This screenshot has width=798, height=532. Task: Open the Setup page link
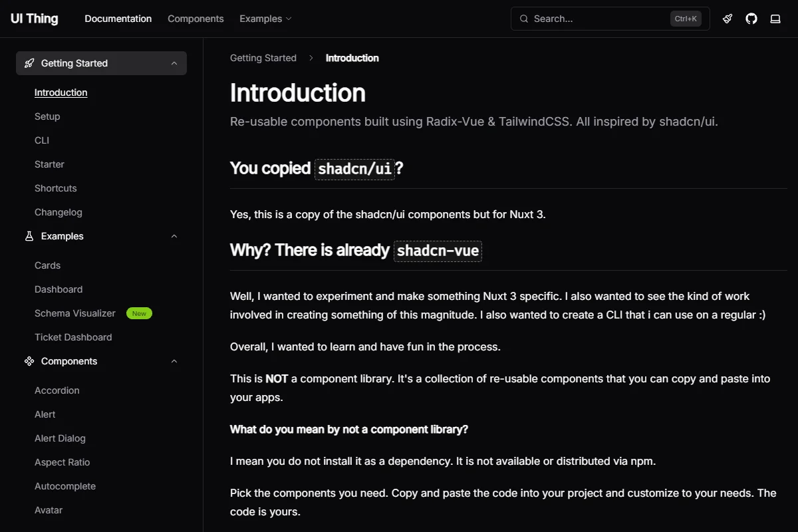pos(47,116)
